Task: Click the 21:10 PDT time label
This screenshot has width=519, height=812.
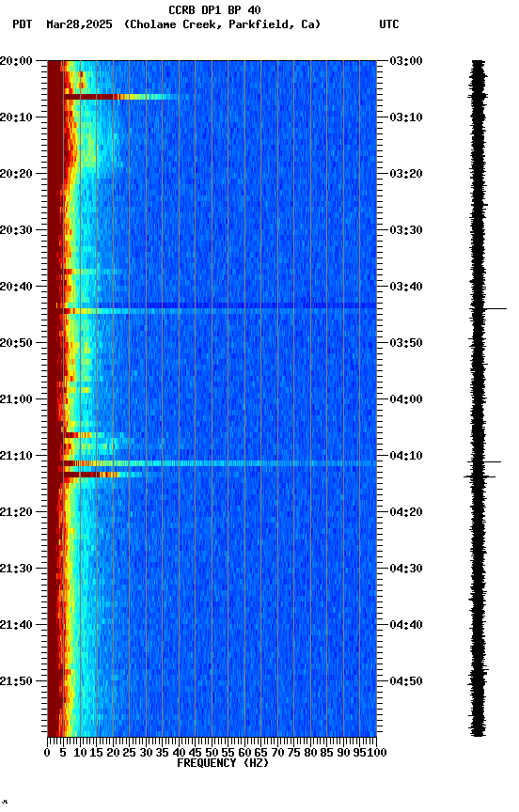Action: pos(16,456)
